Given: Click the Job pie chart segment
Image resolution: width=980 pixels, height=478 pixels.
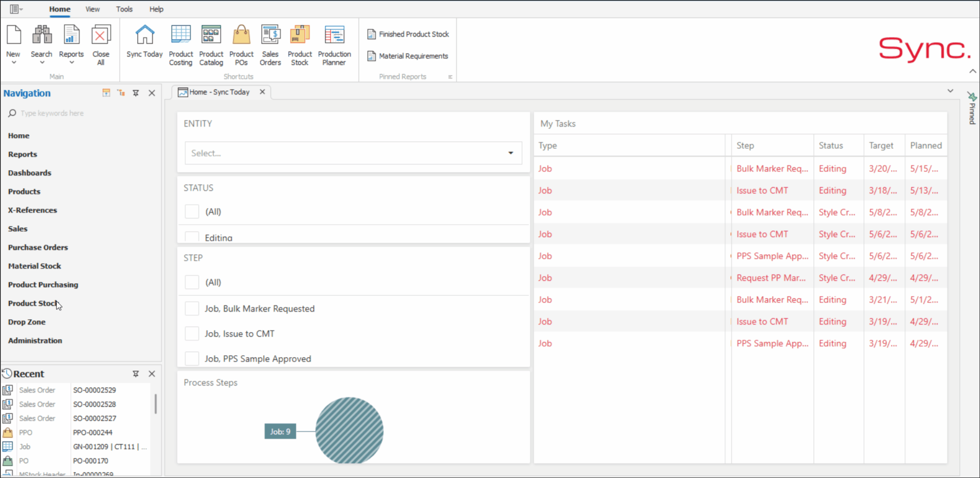Looking at the screenshot, I should click(x=349, y=431).
